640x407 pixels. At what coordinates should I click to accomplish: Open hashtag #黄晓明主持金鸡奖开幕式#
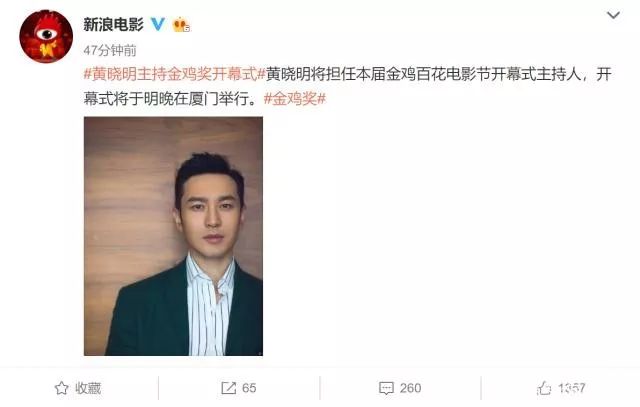(175, 75)
